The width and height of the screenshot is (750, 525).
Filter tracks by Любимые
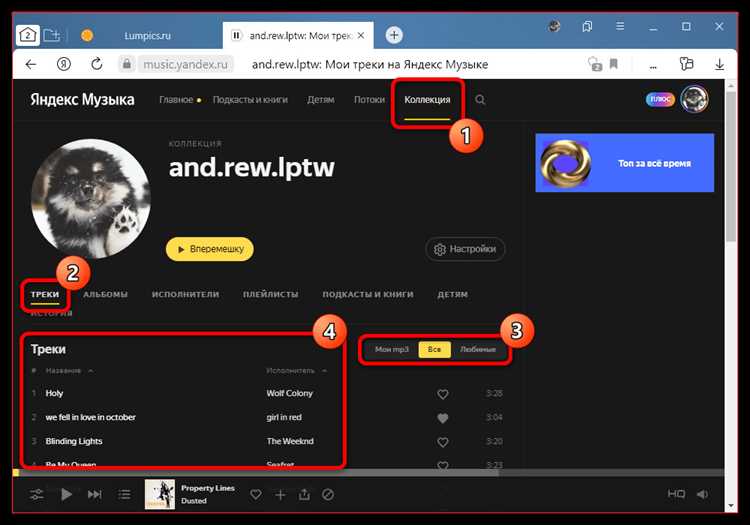478,350
